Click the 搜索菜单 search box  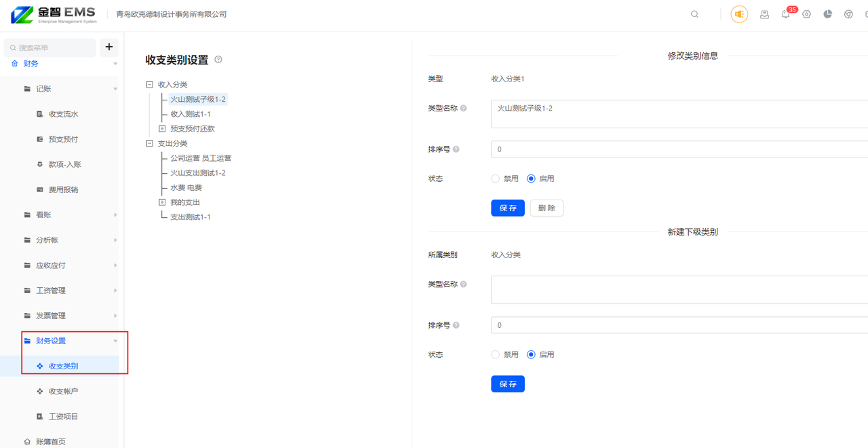(50, 48)
